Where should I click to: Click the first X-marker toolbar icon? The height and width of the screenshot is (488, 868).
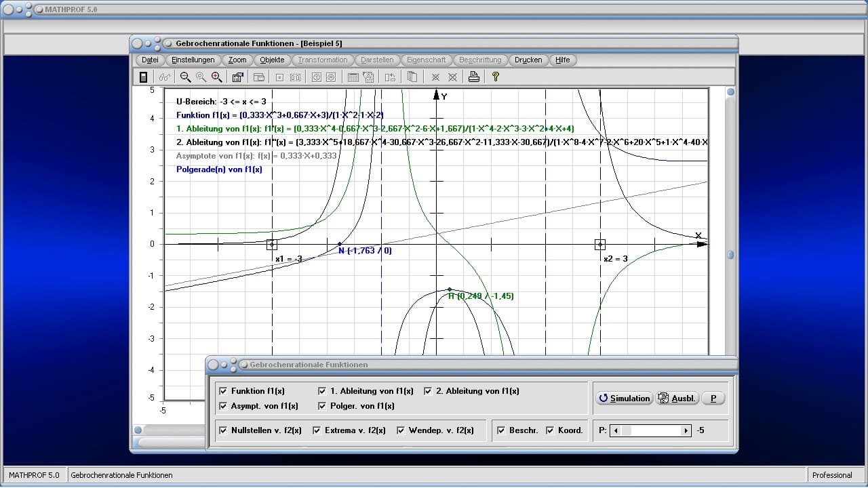[435, 77]
